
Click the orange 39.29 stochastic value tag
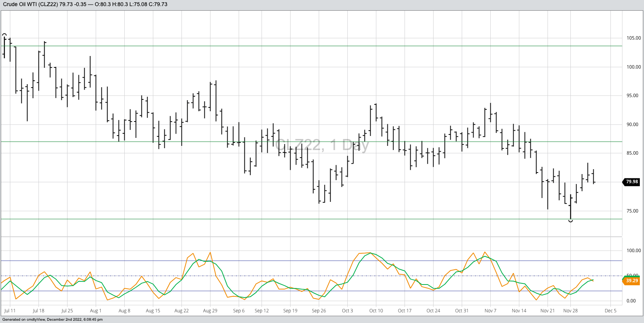[632, 281]
